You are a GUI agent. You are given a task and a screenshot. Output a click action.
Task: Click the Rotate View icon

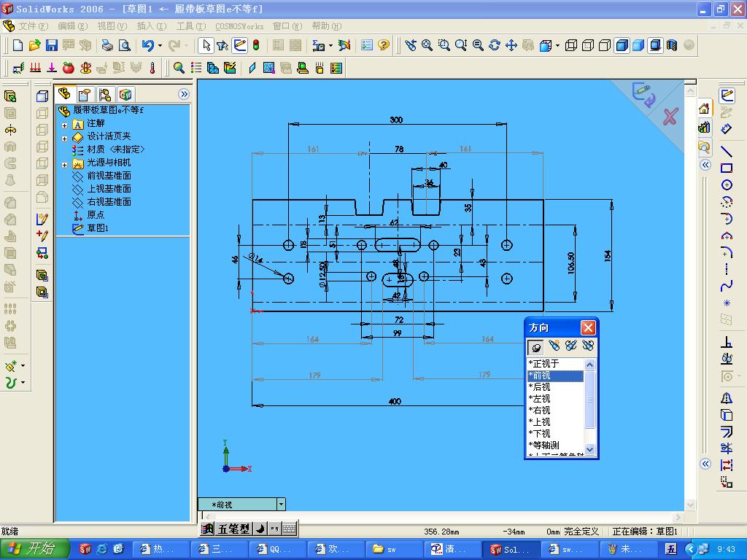[x=495, y=45]
